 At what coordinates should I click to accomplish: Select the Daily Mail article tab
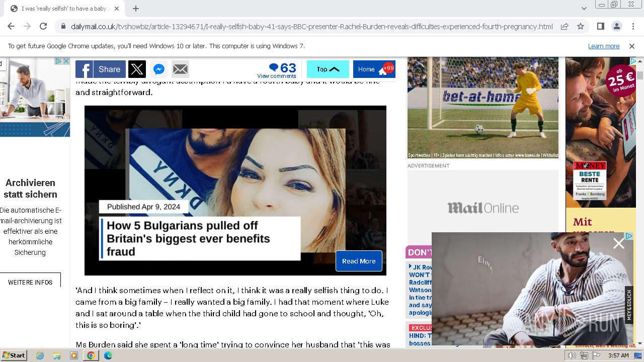65,9
